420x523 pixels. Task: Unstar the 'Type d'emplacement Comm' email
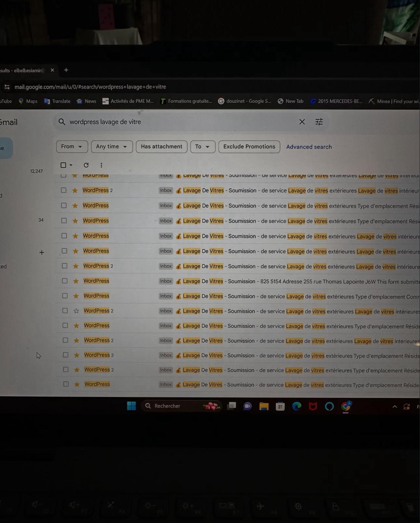click(x=76, y=296)
